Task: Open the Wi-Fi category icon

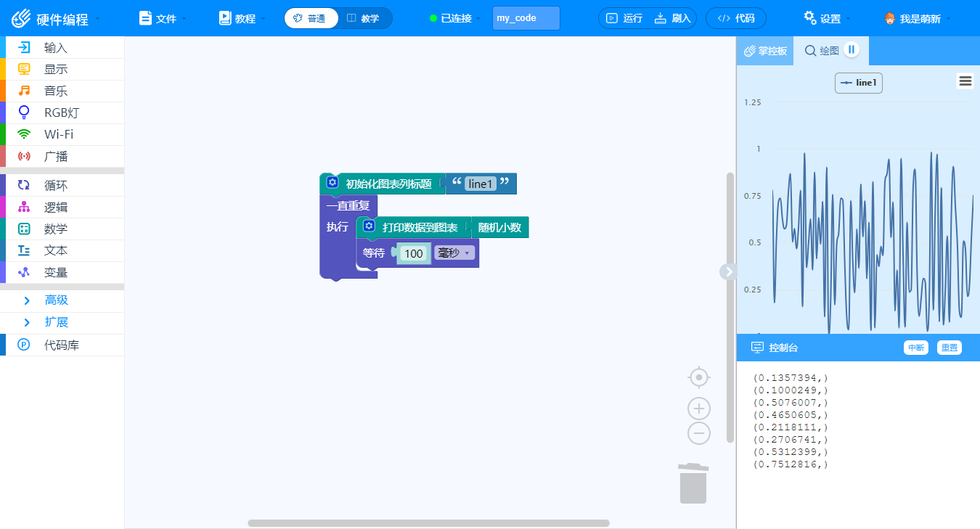Action: (24, 134)
